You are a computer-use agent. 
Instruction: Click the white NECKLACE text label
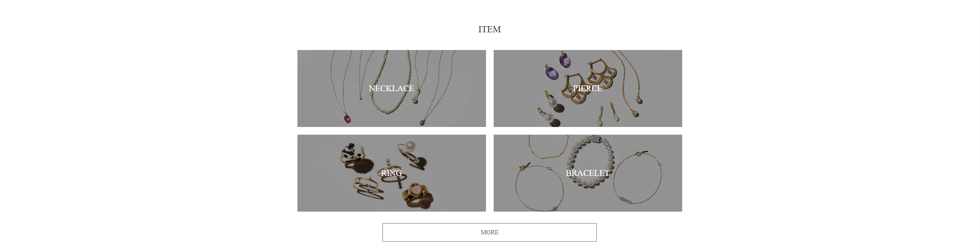[x=391, y=88]
